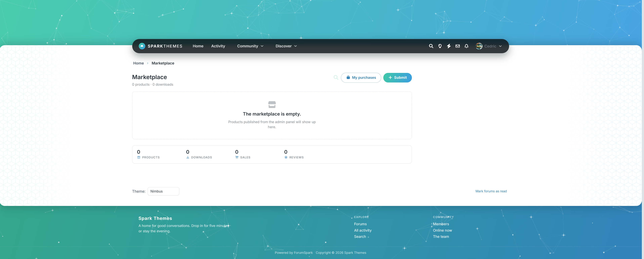Image resolution: width=644 pixels, height=259 pixels.
Task: Open Search link in footer
Action: (x=360, y=236)
